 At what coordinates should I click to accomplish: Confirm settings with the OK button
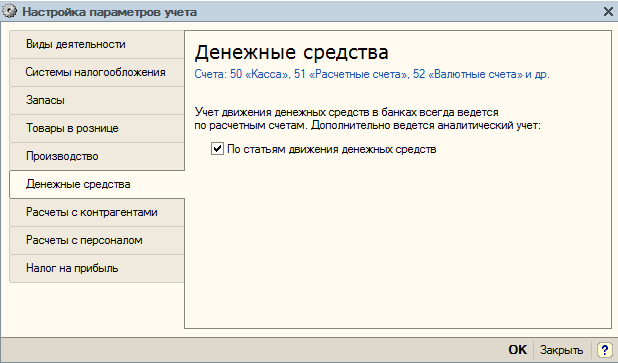point(517,350)
